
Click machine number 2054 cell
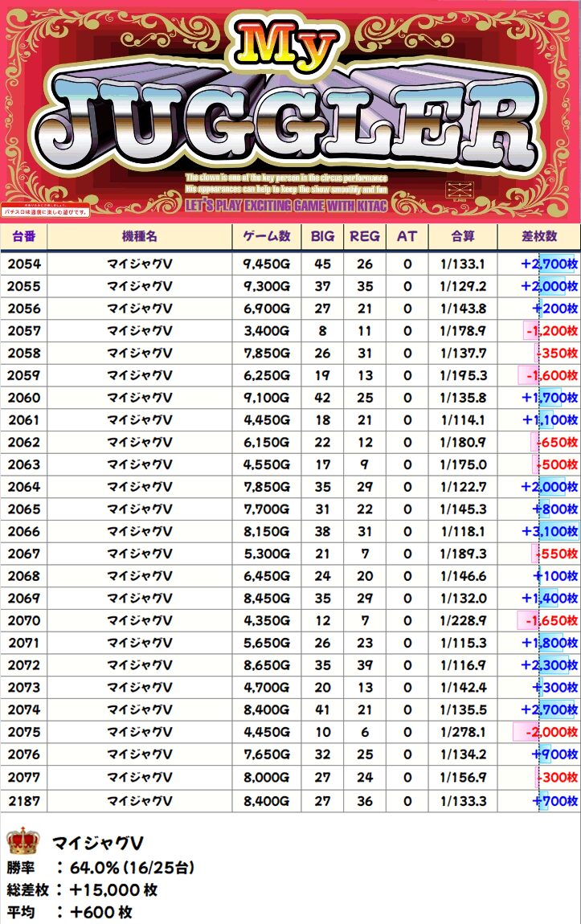tap(24, 264)
